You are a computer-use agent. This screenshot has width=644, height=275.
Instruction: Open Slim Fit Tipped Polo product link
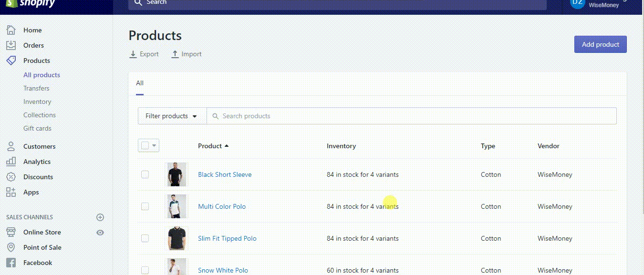coord(227,238)
